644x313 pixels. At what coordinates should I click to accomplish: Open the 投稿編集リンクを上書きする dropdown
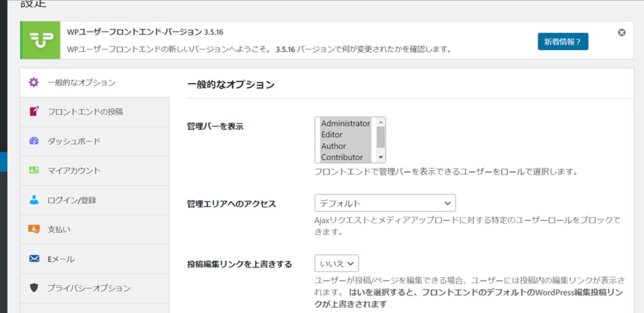(336, 263)
